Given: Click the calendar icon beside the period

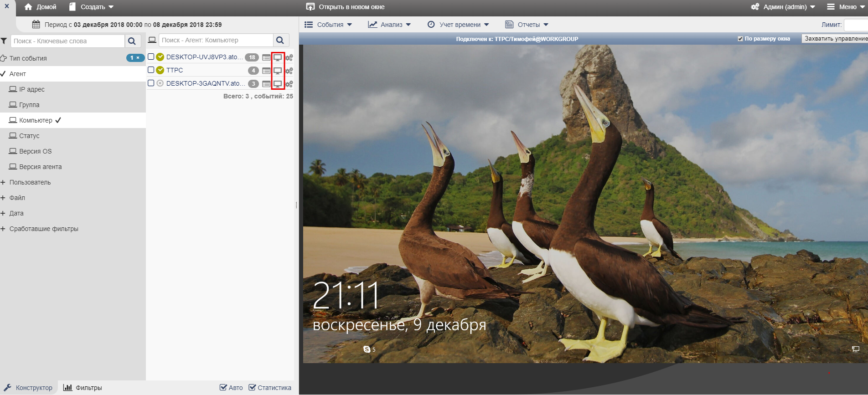Looking at the screenshot, I should 36,25.
